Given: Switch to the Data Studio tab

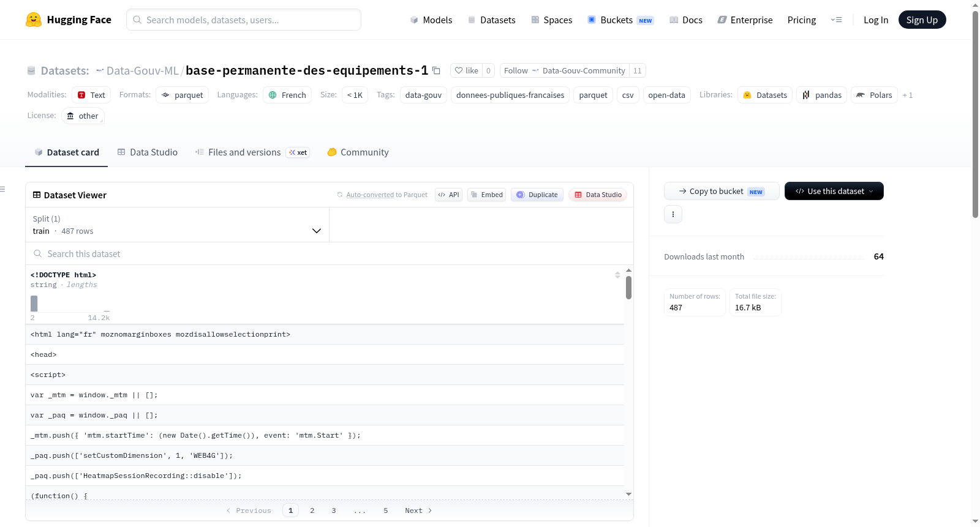Looking at the screenshot, I should (x=148, y=152).
